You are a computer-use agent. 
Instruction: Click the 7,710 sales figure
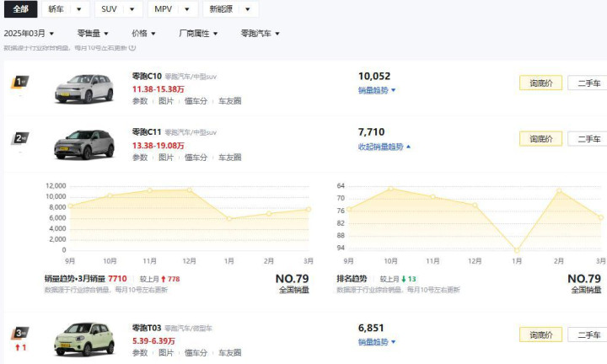[372, 132]
